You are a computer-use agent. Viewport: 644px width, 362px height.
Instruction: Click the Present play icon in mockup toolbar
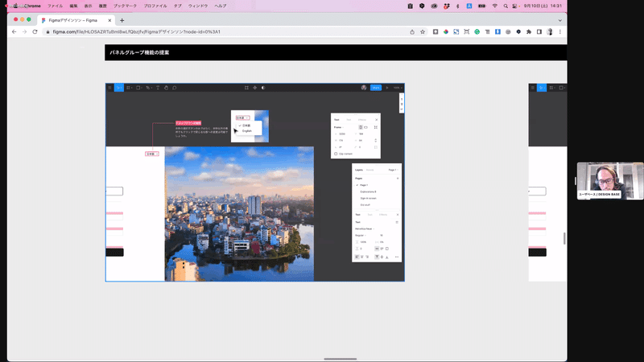[x=387, y=88]
